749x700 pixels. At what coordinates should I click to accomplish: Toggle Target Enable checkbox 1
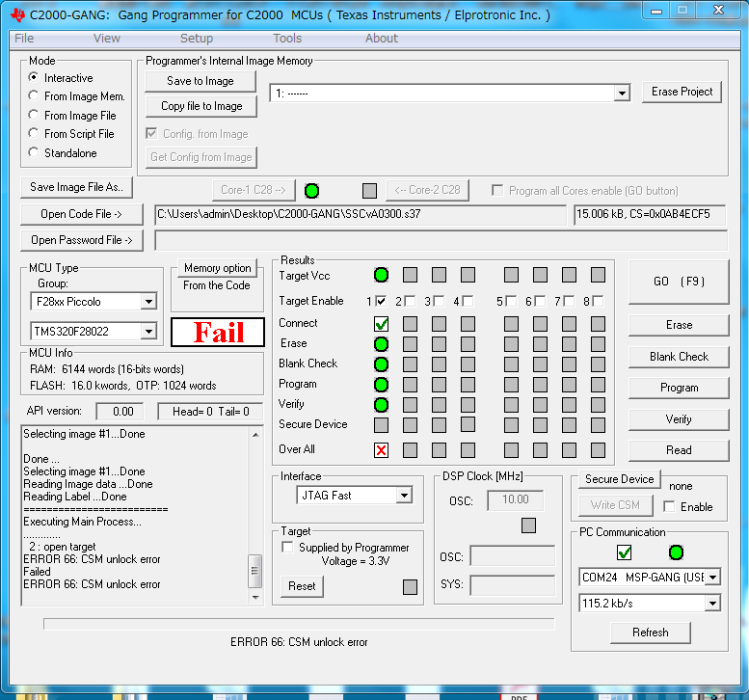pos(381,301)
